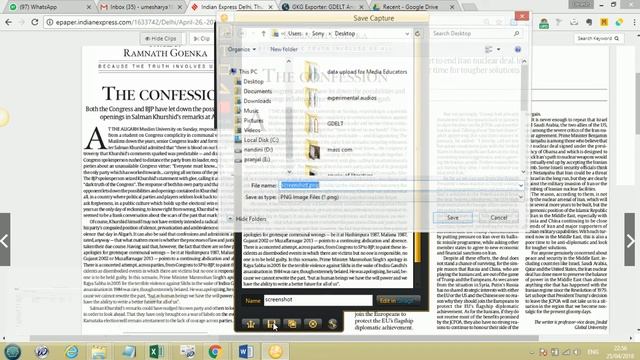This screenshot has width=640, height=360.
Task: Select Desktop in the navigation tree
Action: (x=253, y=82)
